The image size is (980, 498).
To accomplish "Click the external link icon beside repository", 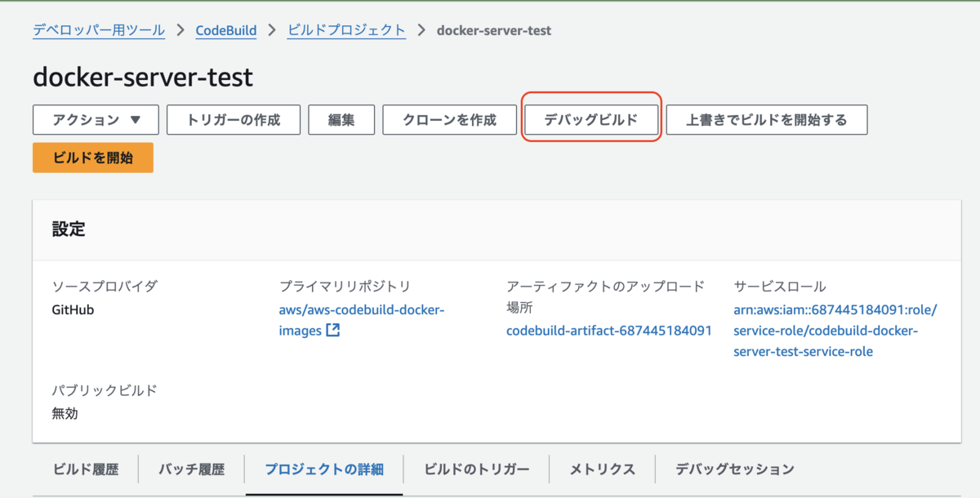I will pyautogui.click(x=332, y=331).
